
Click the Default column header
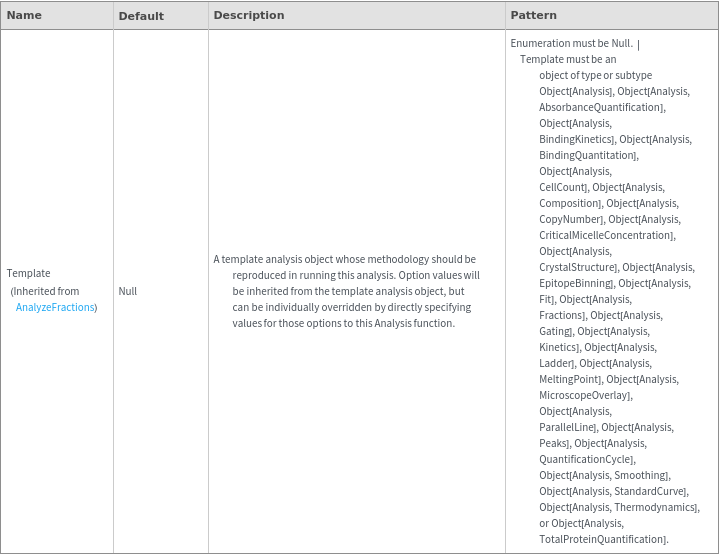(x=141, y=16)
